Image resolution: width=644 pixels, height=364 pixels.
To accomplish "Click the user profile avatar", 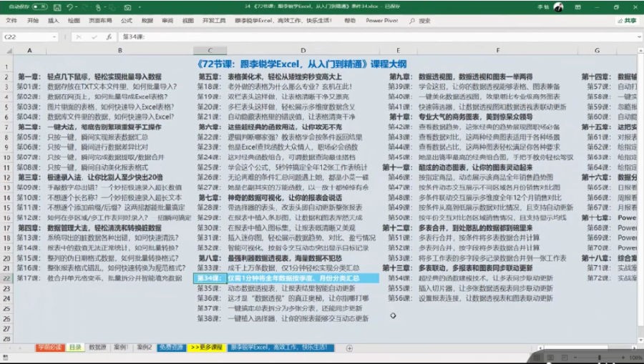I will coord(558,7).
